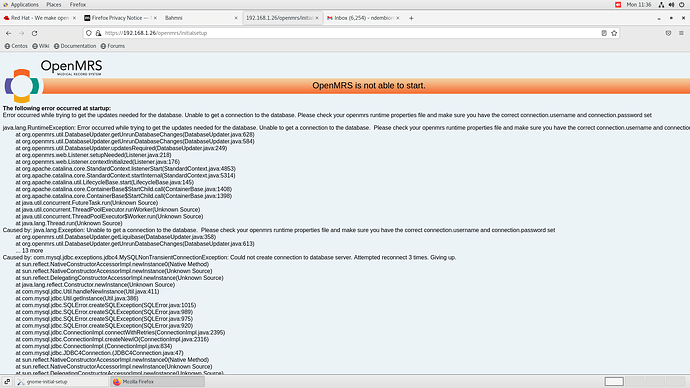Click the URL address bar field
Screen dimensions: 690x388
(x=351, y=33)
